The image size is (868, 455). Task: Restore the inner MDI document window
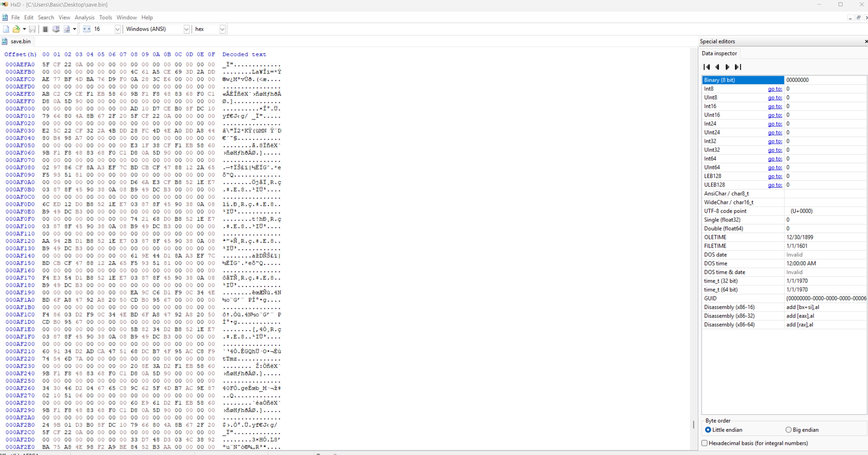(x=858, y=18)
